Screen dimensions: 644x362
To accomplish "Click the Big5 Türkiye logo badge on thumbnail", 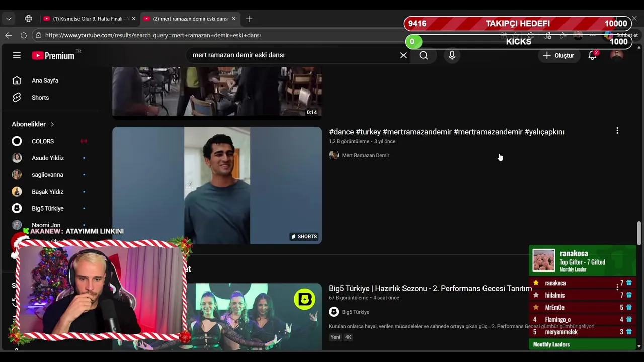I will pos(304,300).
